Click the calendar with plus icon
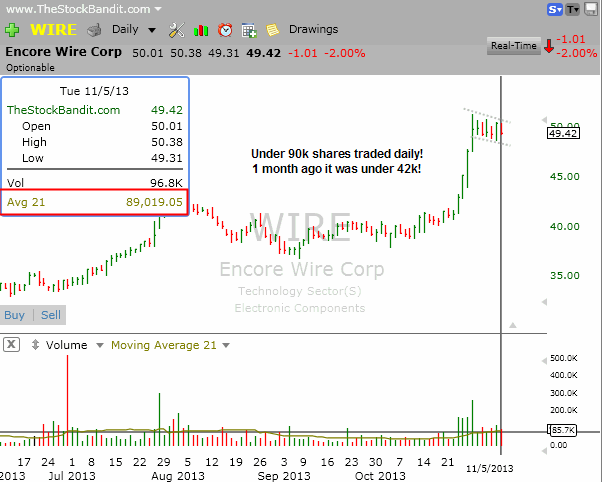Screen dimensions: 602x482 pyautogui.click(x=249, y=30)
